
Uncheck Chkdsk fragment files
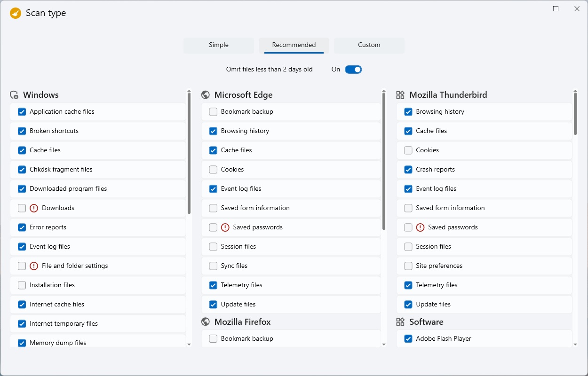pos(22,170)
